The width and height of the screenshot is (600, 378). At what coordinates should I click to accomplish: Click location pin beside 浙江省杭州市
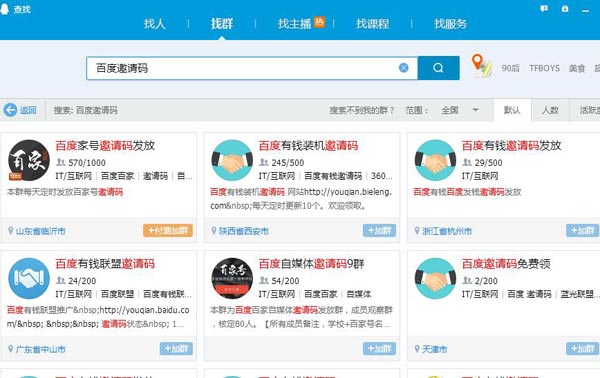tap(417, 230)
